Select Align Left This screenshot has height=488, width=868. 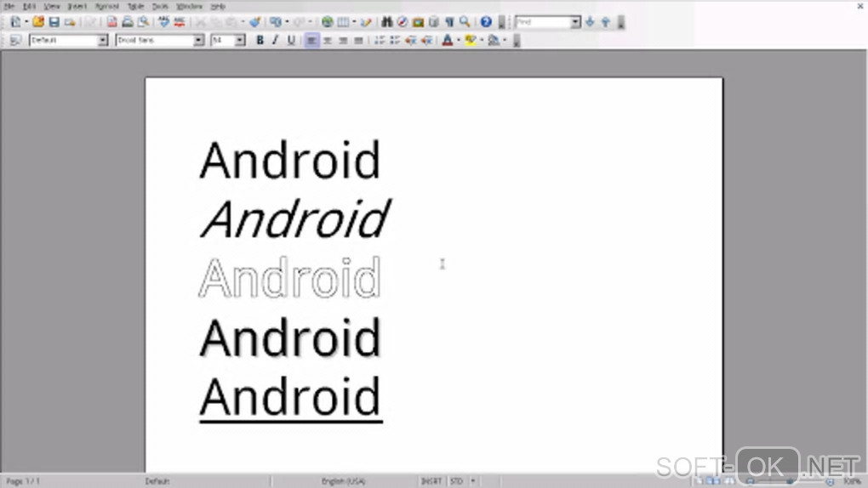[311, 41]
